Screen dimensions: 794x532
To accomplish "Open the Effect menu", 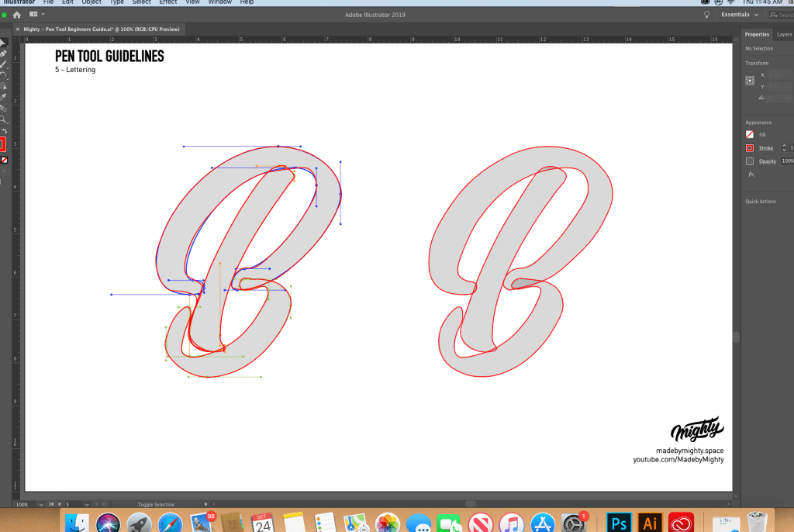I will click(x=168, y=2).
